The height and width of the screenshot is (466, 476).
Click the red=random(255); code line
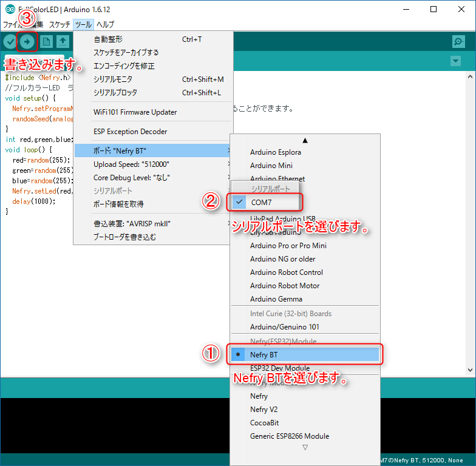click(x=41, y=160)
